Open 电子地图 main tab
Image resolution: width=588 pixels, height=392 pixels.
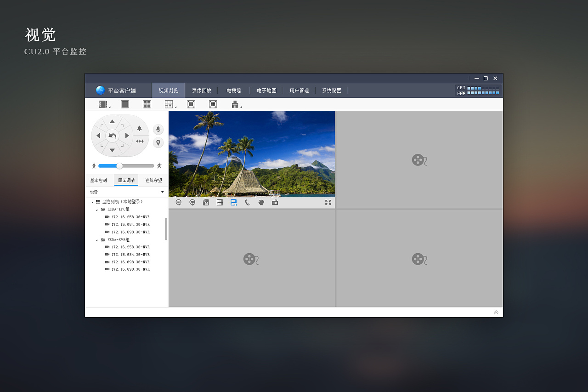(x=266, y=91)
